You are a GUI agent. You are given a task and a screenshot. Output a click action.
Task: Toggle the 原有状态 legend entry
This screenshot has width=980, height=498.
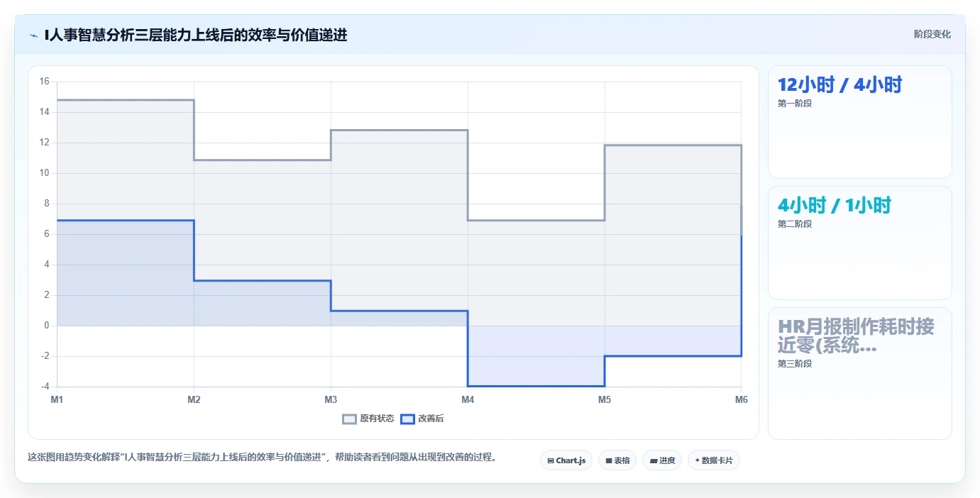click(x=368, y=419)
